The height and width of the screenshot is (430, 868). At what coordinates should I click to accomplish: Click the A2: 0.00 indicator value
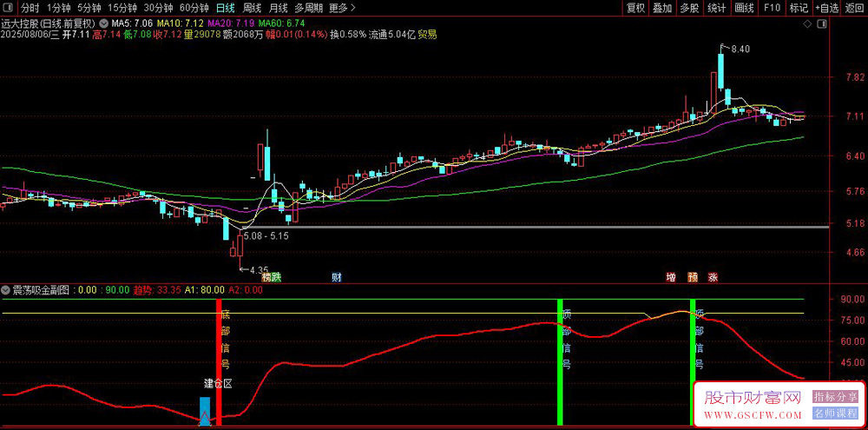[246, 290]
